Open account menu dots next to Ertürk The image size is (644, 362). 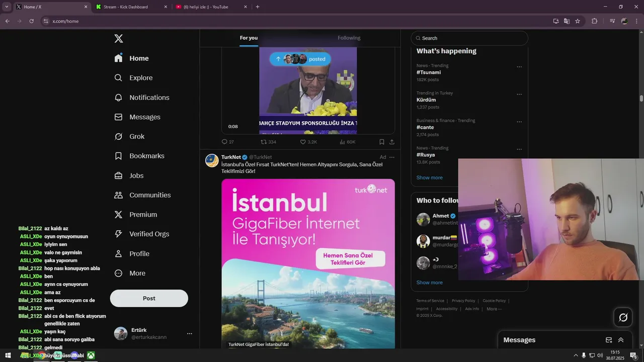point(190,333)
